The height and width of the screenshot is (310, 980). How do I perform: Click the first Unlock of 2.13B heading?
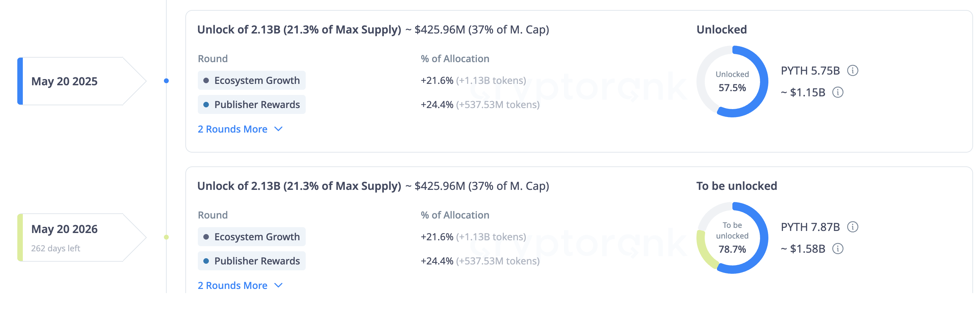[299, 30]
